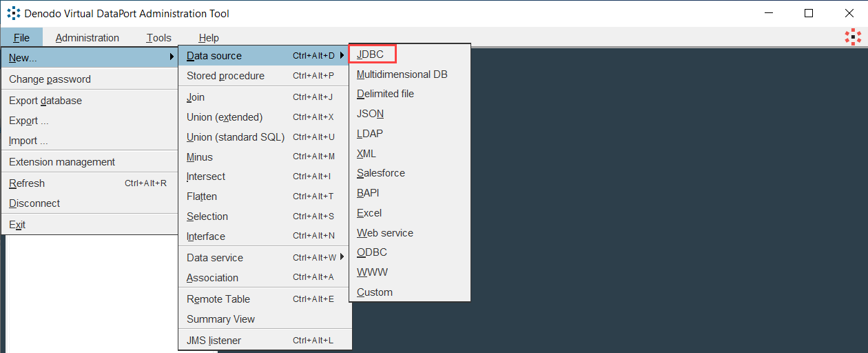Select Salesforce data source
Image resolution: width=868 pixels, height=353 pixels.
tap(410, 173)
